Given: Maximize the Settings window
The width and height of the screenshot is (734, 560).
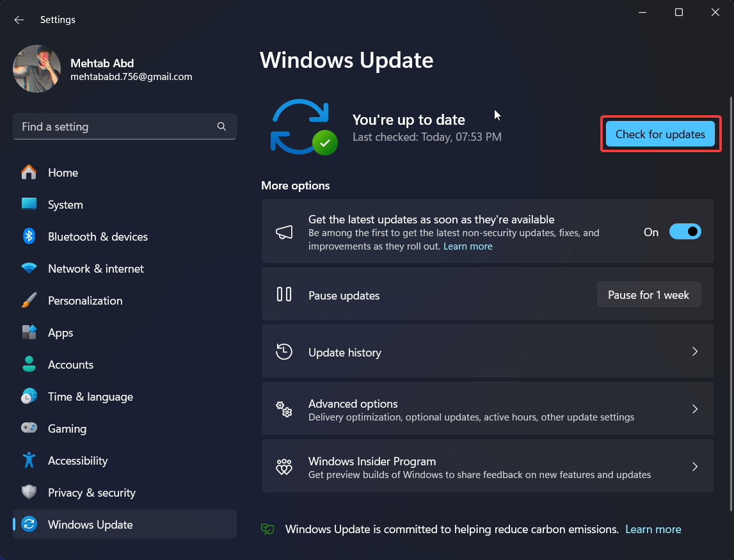Looking at the screenshot, I should click(679, 13).
